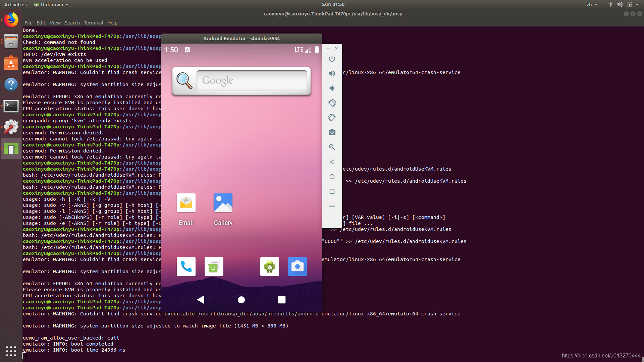Click the emulator screenshot button
The width and height of the screenshot is (644, 362).
[x=332, y=132]
